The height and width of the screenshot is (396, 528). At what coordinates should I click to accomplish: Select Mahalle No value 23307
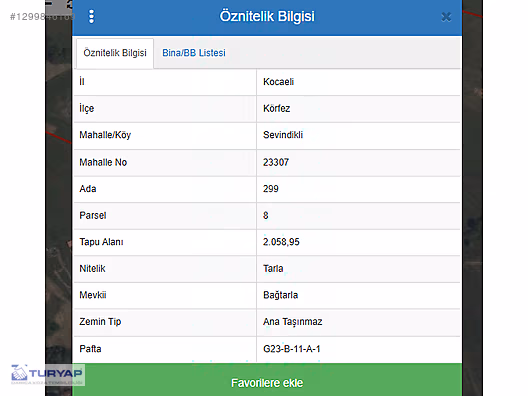(276, 162)
